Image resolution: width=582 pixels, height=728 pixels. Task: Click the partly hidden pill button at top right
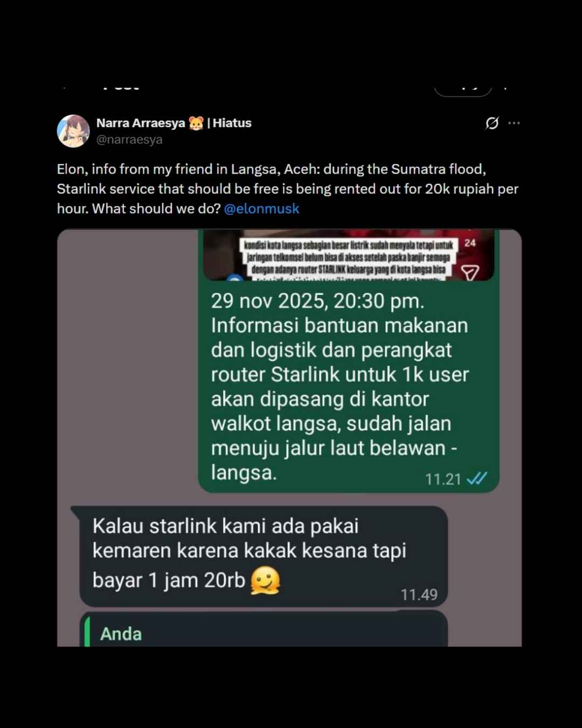tap(463, 89)
